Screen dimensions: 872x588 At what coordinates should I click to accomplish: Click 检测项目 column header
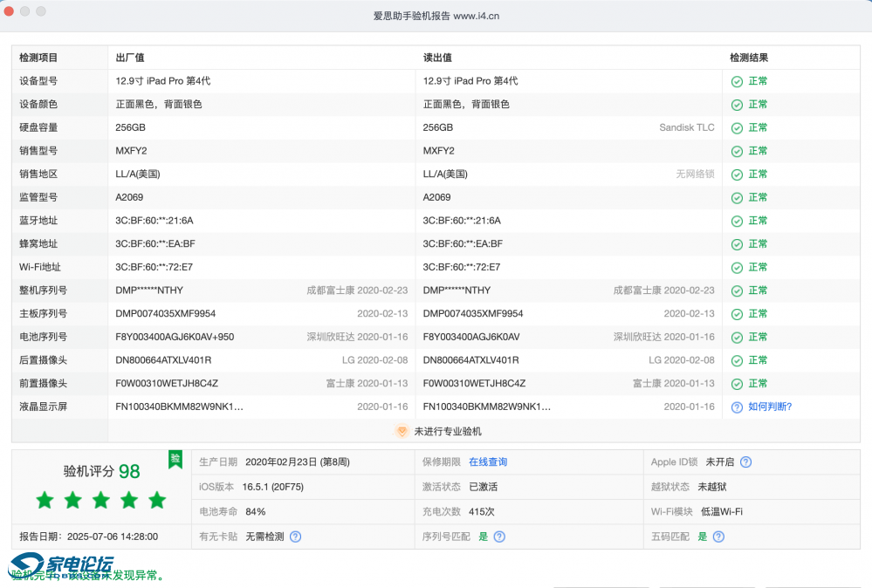tap(38, 58)
